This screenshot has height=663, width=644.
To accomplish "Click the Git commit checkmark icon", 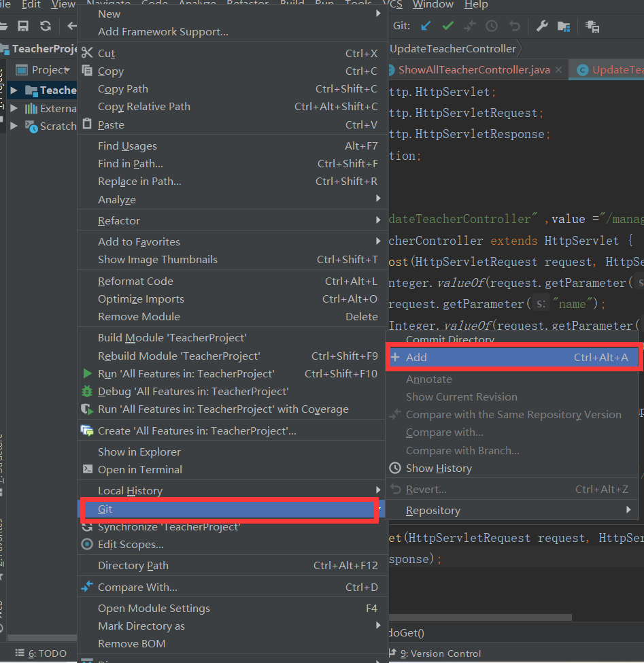I will click(x=447, y=27).
